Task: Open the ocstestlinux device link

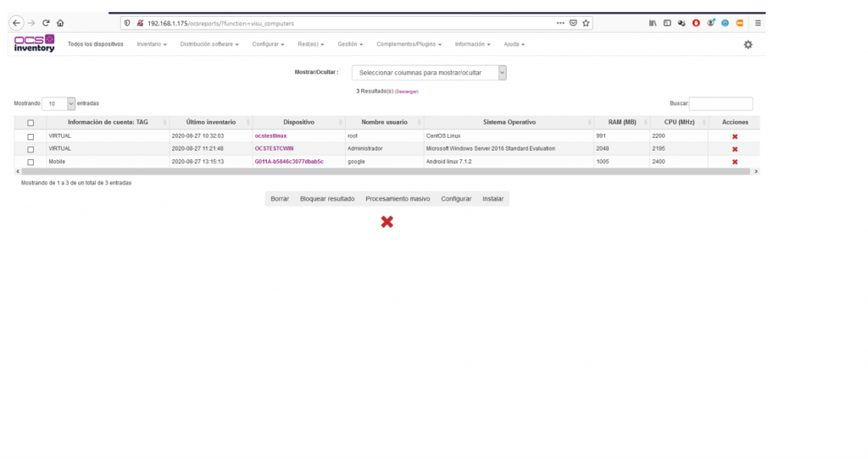Action: coord(270,136)
